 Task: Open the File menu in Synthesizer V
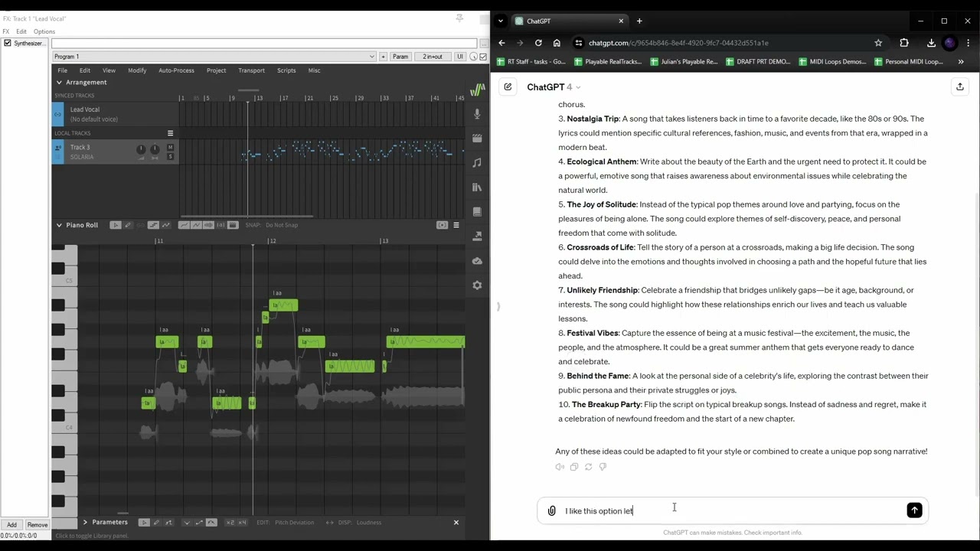click(x=62, y=70)
